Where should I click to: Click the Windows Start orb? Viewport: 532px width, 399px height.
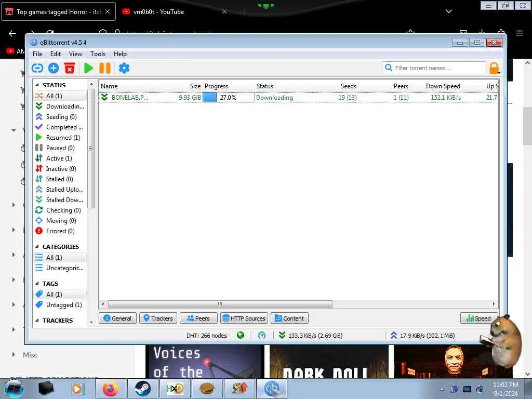(14, 389)
